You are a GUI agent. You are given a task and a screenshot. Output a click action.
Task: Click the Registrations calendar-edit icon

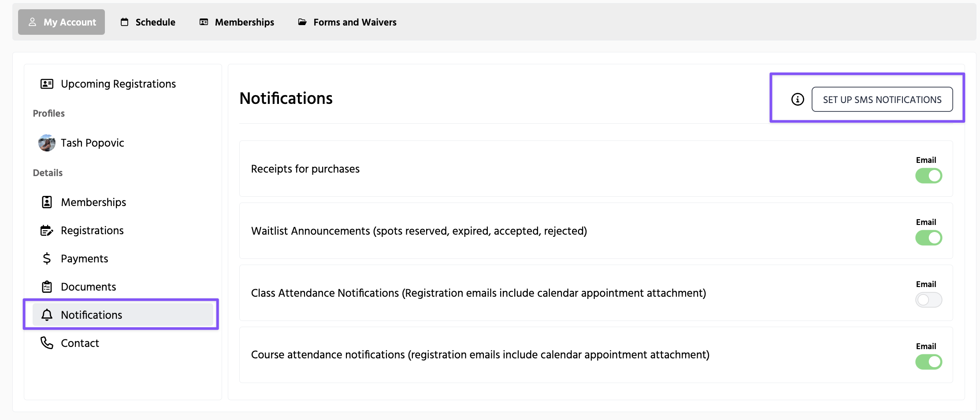(47, 230)
